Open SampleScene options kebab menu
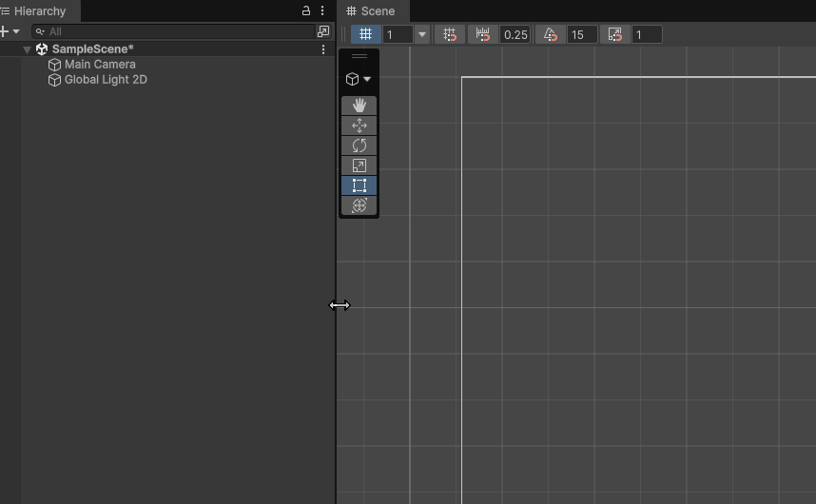Image resolution: width=816 pixels, height=504 pixels. (x=323, y=48)
